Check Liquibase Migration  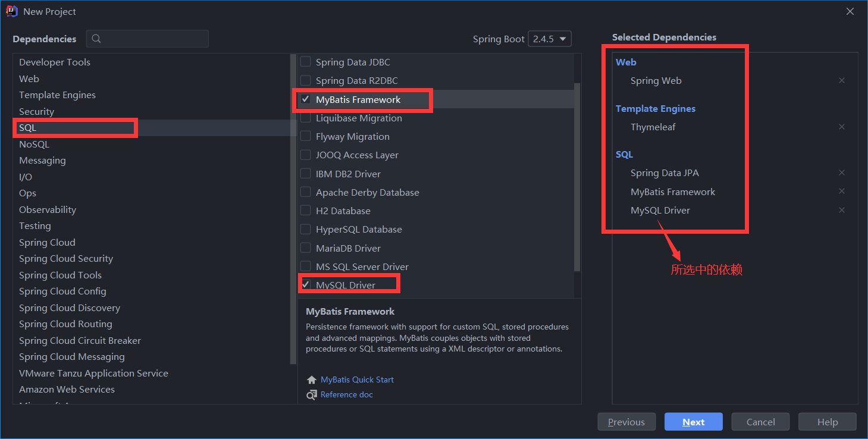pos(305,118)
